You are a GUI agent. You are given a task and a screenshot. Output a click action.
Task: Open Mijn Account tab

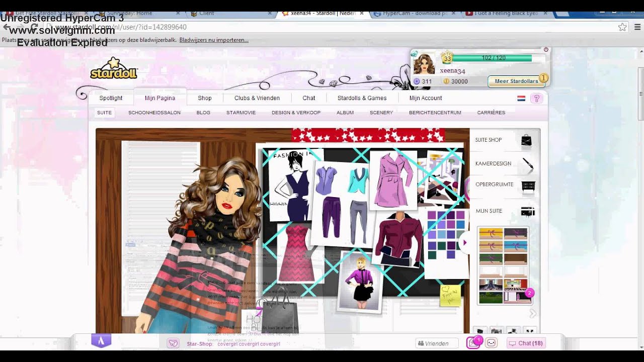426,98
